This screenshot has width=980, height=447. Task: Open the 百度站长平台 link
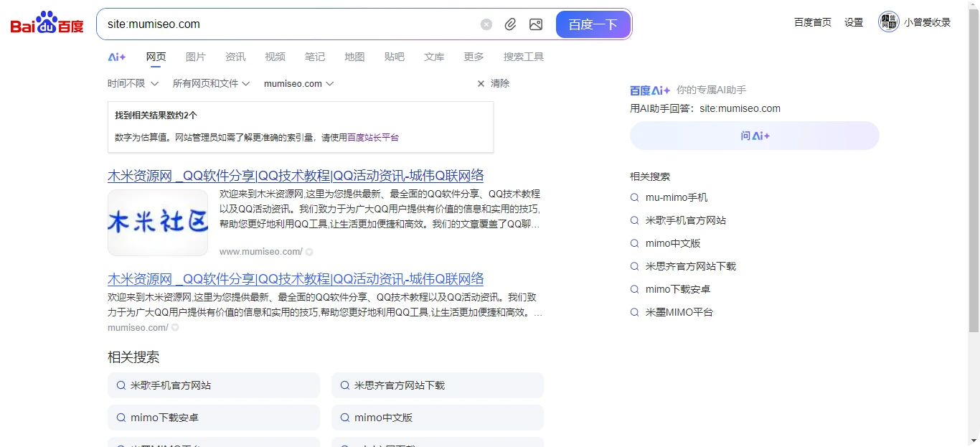[x=373, y=137]
